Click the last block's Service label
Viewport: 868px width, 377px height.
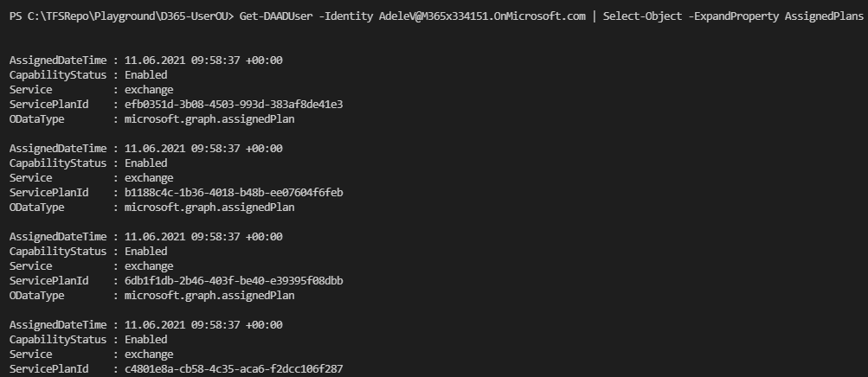[x=30, y=355]
